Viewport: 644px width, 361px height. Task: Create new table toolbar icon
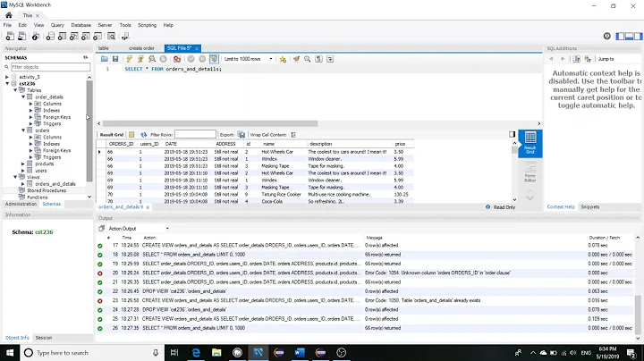tap(62, 37)
